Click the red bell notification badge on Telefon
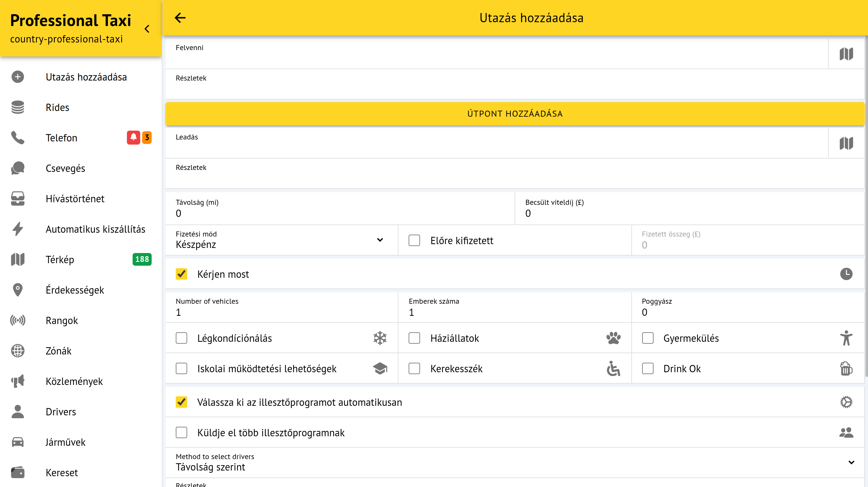868x487 pixels. click(x=133, y=137)
